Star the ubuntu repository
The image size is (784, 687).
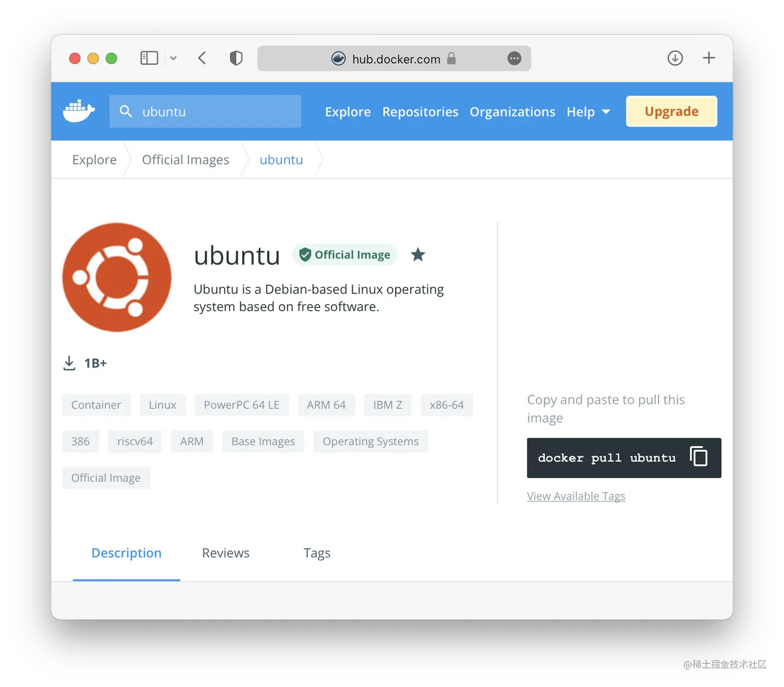(418, 255)
